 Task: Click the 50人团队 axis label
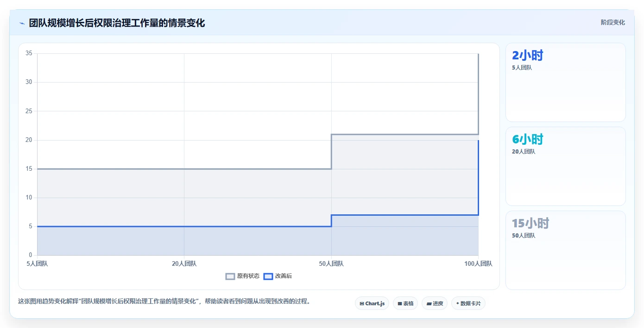[331, 264]
